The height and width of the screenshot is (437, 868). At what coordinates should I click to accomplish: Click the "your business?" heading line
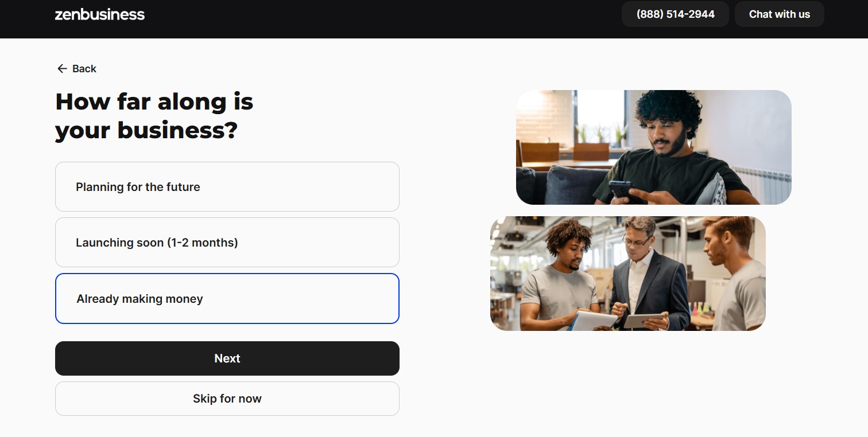click(x=146, y=130)
